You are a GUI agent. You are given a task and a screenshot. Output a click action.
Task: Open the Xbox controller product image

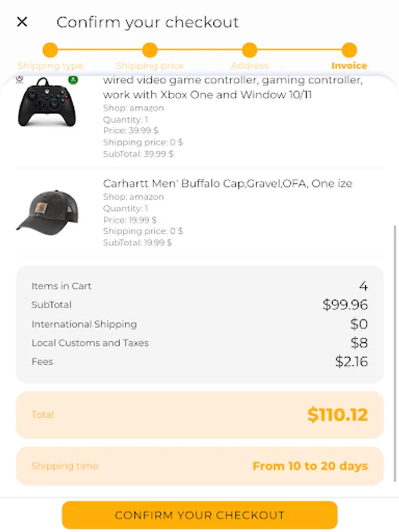coord(47,102)
